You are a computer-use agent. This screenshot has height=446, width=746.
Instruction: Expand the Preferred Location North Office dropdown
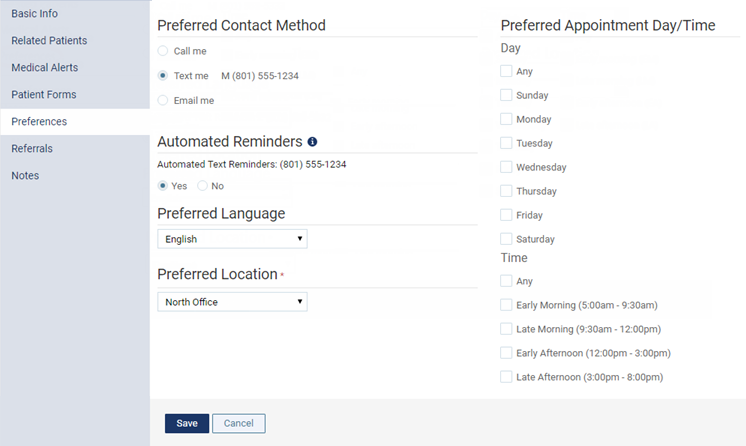pos(232,302)
